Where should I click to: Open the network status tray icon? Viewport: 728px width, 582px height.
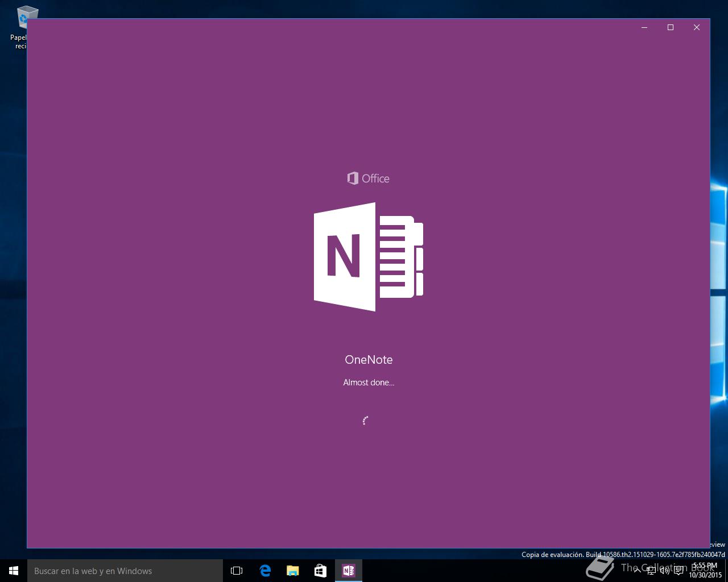651,571
